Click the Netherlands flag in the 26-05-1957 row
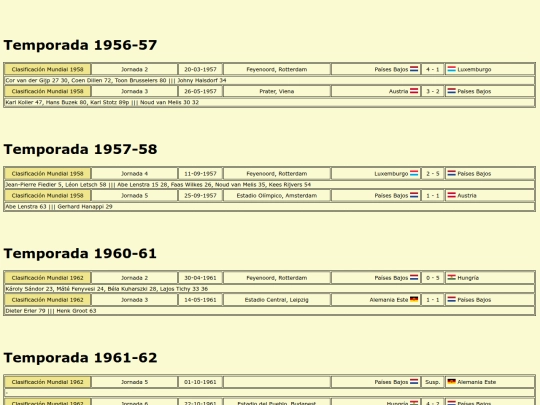The image size is (540, 405). tap(451, 91)
